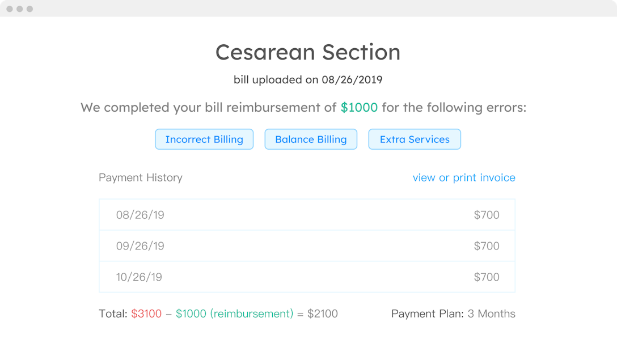Image resolution: width=617 pixels, height=364 pixels.
Task: Select the 10/26/19 payment date
Action: point(139,277)
